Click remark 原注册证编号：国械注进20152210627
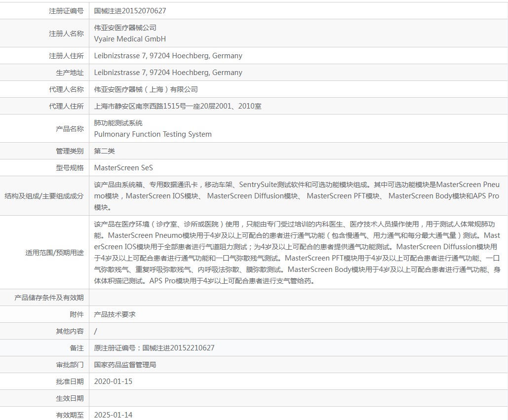This screenshot has height=420, width=508. pyautogui.click(x=154, y=348)
